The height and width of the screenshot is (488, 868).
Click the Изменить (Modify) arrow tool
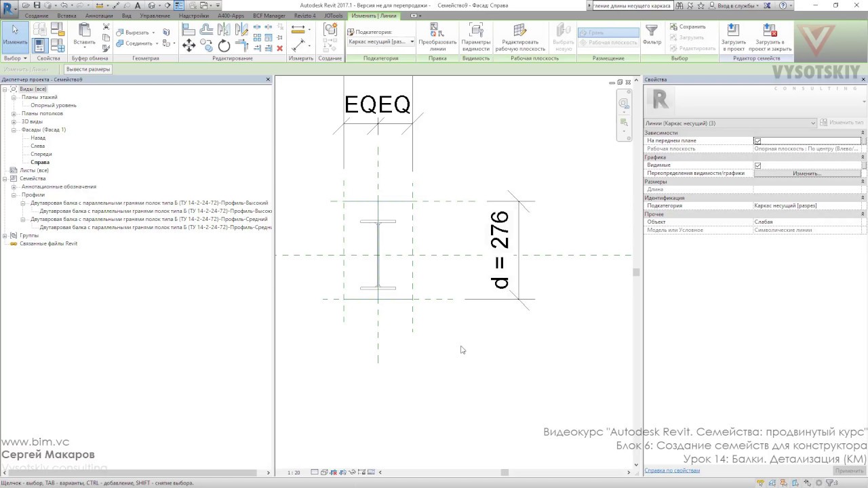point(15,36)
